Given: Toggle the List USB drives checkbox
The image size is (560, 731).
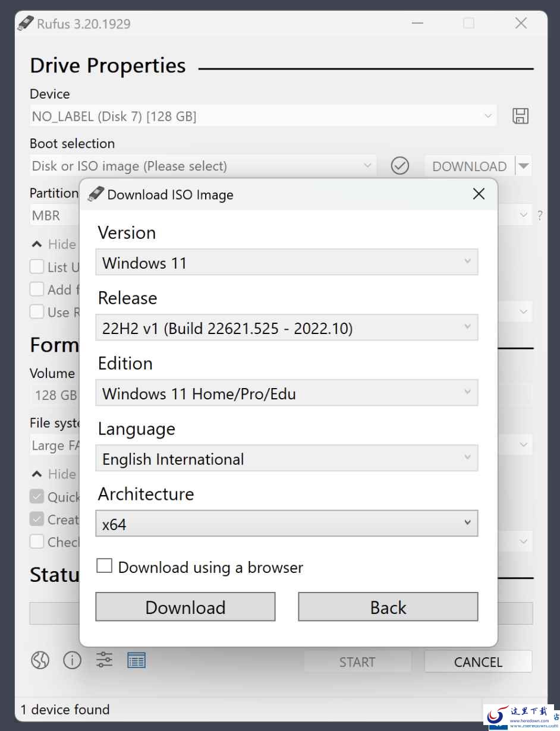Looking at the screenshot, I should tap(37, 266).
